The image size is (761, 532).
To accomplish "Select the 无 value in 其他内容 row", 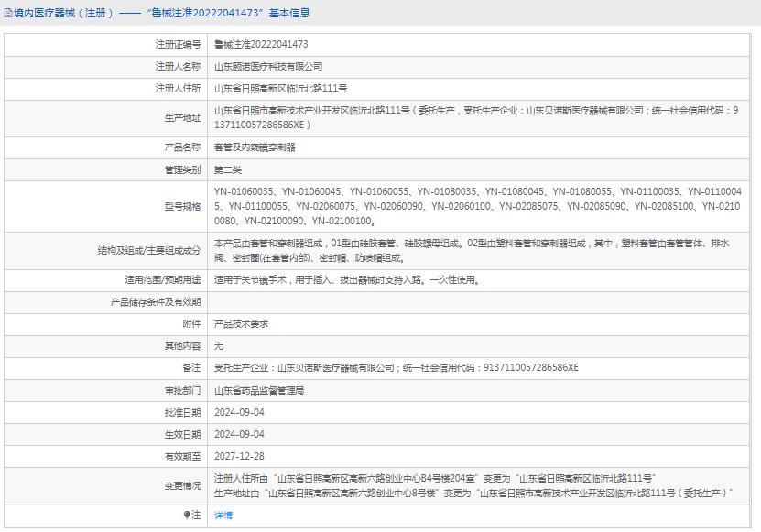I will click(219, 346).
